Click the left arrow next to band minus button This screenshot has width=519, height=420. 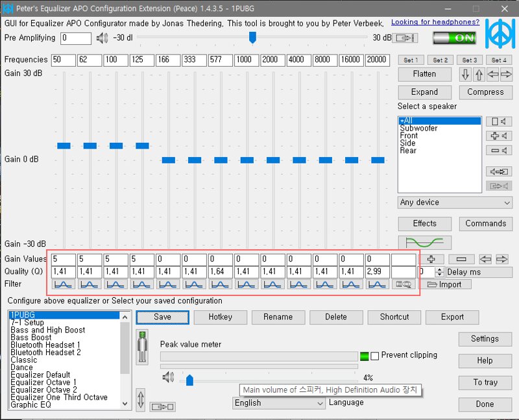point(485,259)
